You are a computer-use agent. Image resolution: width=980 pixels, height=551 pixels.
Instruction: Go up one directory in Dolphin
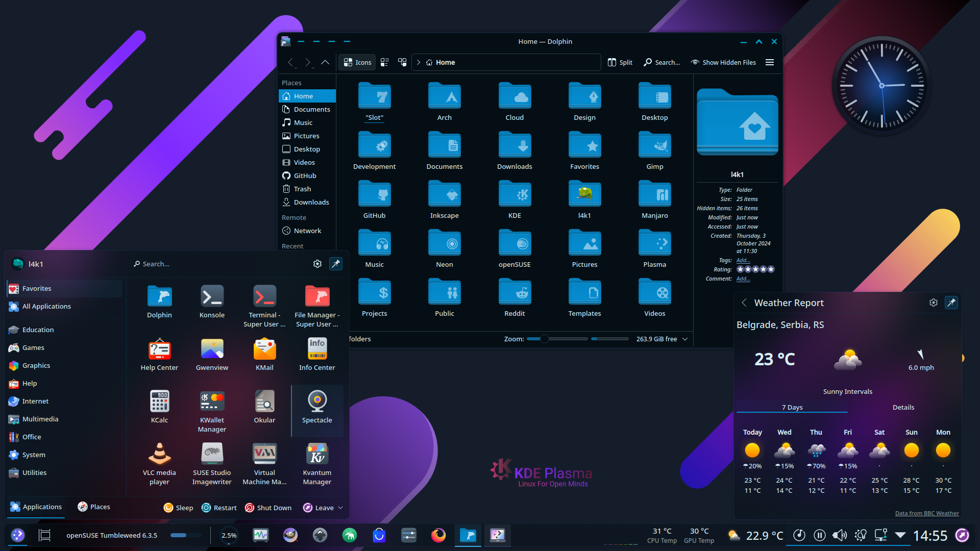(325, 62)
